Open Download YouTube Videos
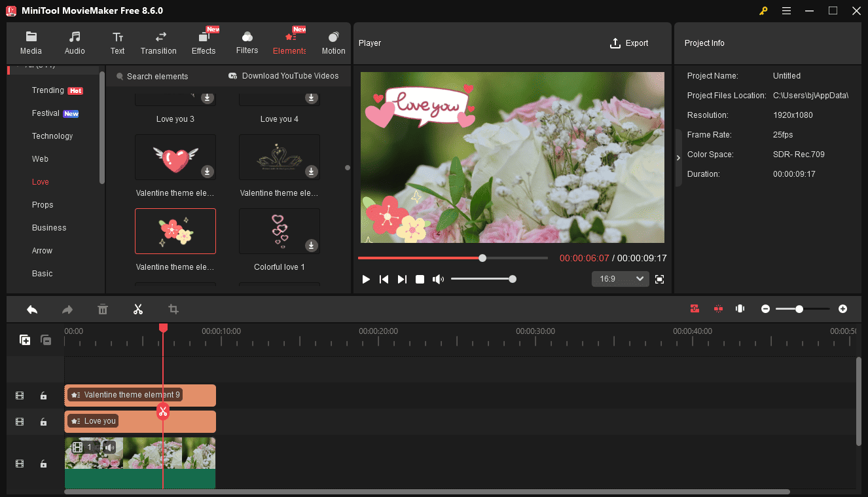868x497 pixels. tap(283, 76)
